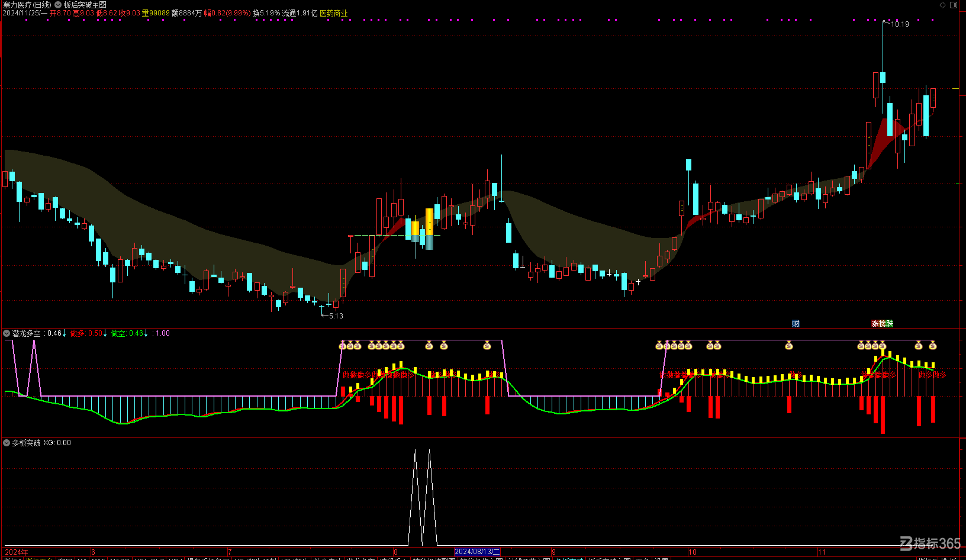The width and height of the screenshot is (966, 560).
Task: Toggle the side panel layout icon
Action: (x=954, y=5)
